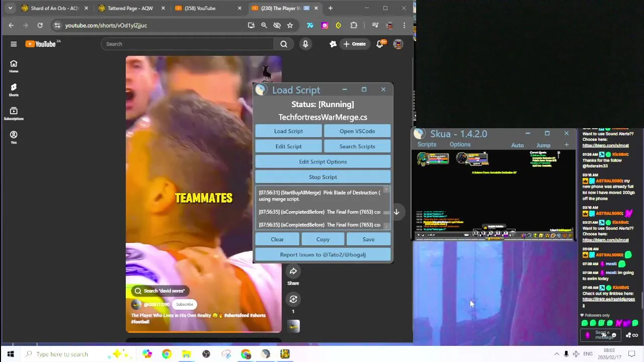Click the plus button in Skua
This screenshot has height=362, width=644.
click(567, 145)
